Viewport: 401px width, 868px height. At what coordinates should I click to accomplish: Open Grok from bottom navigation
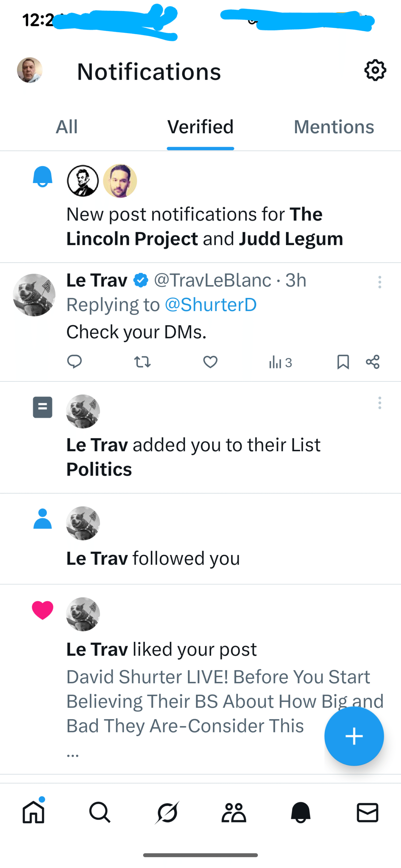click(x=167, y=813)
